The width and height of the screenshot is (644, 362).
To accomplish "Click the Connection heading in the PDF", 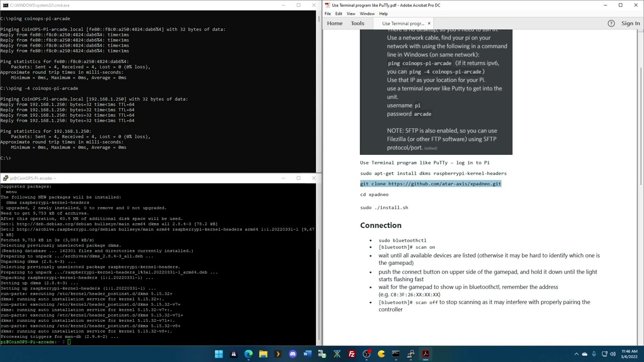I will click(x=381, y=225).
